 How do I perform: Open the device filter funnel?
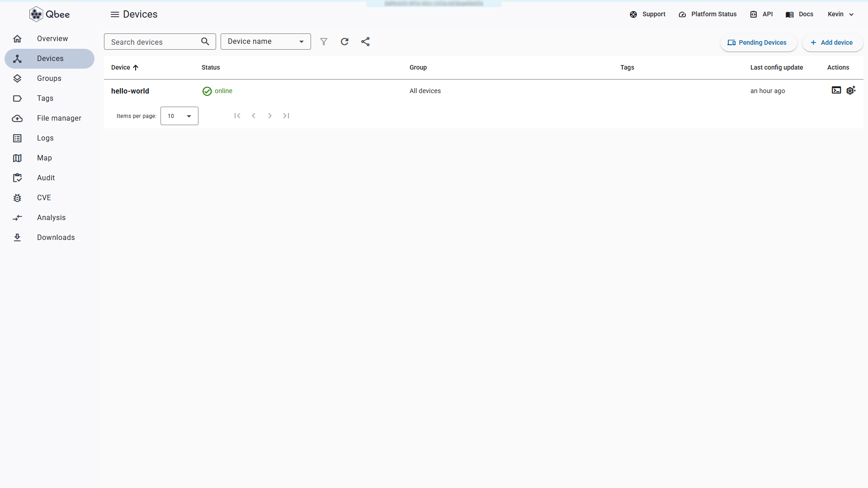click(x=324, y=42)
